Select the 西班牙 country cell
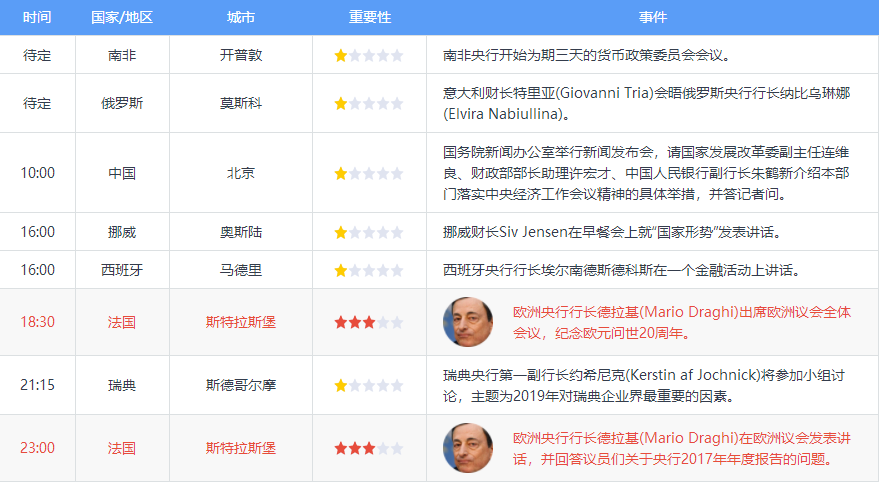Screen dimensions: 879x484 coord(122,270)
